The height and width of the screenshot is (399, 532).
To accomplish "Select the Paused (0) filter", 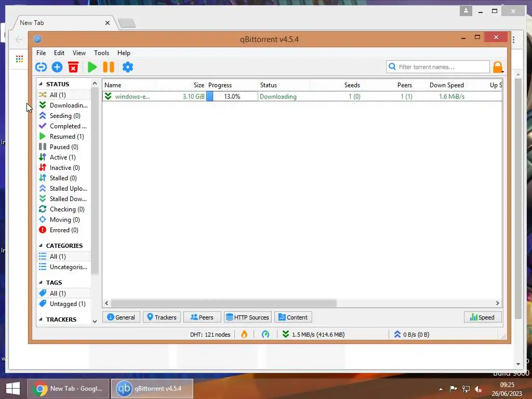I will (63, 147).
